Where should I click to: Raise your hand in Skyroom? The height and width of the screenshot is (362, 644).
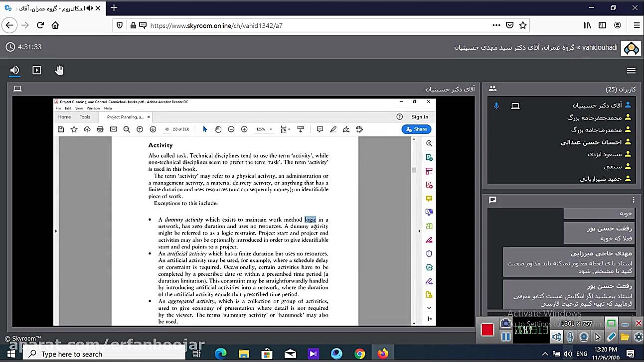coord(59,70)
